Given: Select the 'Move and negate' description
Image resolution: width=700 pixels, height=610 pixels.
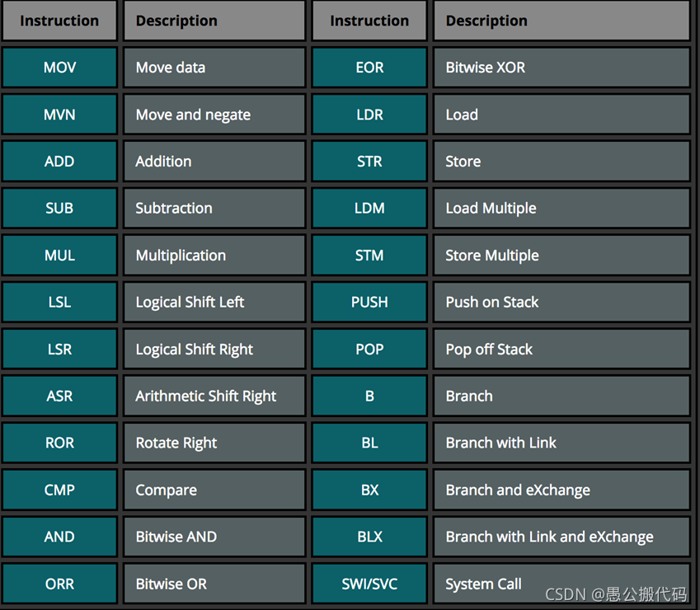Looking at the screenshot, I should click(x=214, y=115).
